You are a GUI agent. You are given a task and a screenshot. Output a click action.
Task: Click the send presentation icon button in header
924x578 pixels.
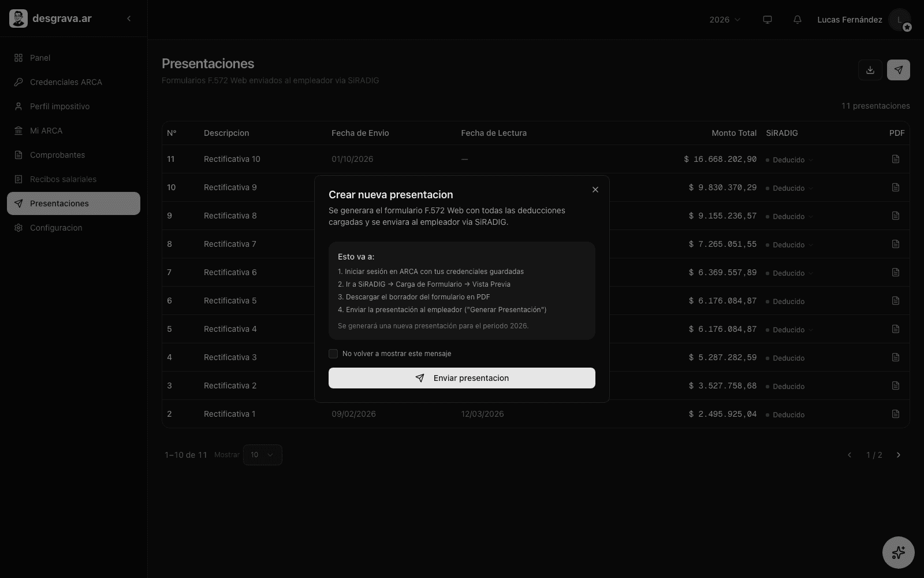click(899, 70)
